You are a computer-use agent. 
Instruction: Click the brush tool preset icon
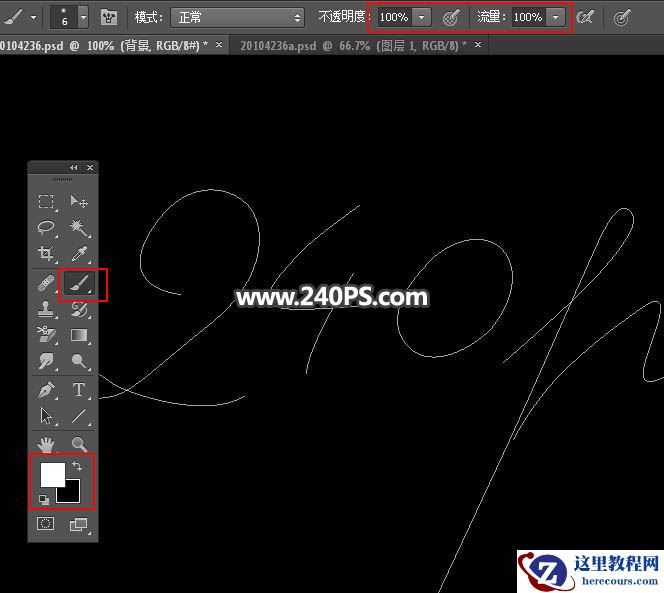(x=14, y=18)
